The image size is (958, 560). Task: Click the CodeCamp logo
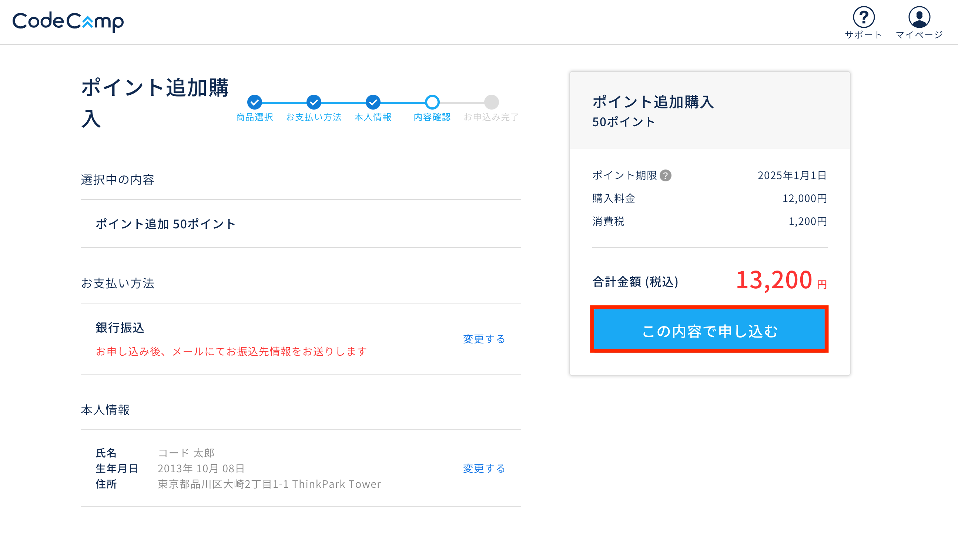tap(68, 22)
